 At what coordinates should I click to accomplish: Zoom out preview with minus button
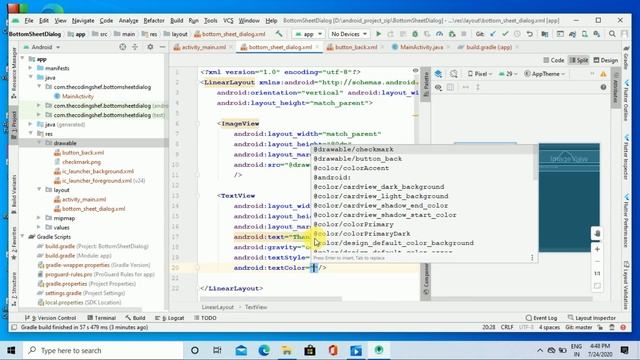(597, 261)
